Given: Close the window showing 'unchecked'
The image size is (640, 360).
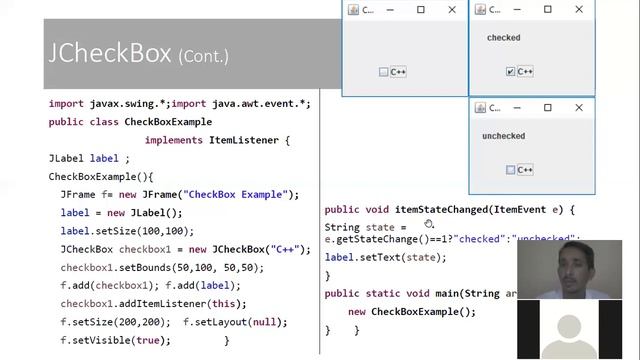Looking at the screenshot, I should [x=579, y=108].
